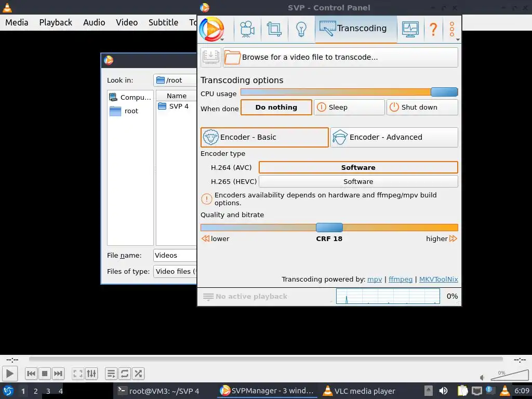Image resolution: width=532 pixels, height=399 pixels.
Task: Open VLC Video menu
Action: pyautogui.click(x=127, y=22)
